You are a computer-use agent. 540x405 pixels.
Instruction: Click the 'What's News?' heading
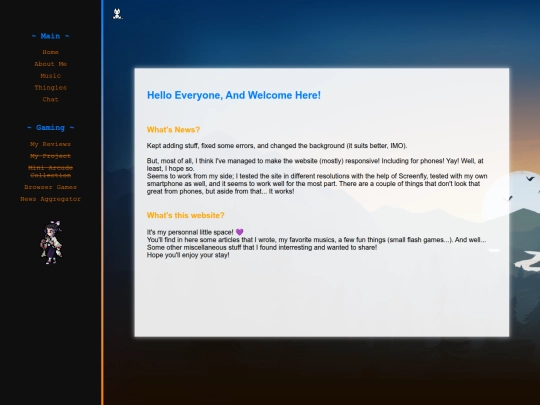click(x=173, y=129)
